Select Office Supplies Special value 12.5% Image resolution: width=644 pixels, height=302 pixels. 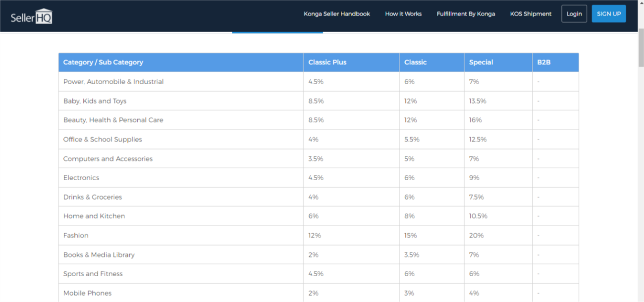click(x=478, y=140)
